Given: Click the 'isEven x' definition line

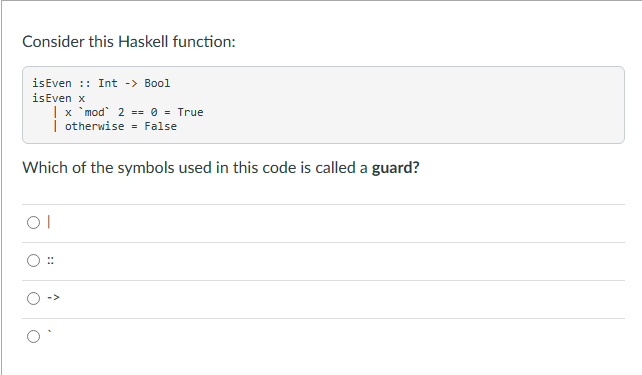Looking at the screenshot, I should (59, 98).
